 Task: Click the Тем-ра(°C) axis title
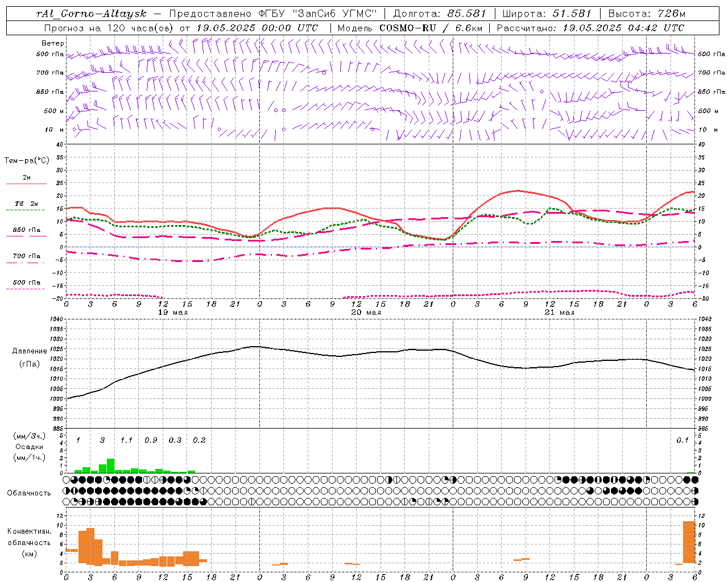(27, 161)
